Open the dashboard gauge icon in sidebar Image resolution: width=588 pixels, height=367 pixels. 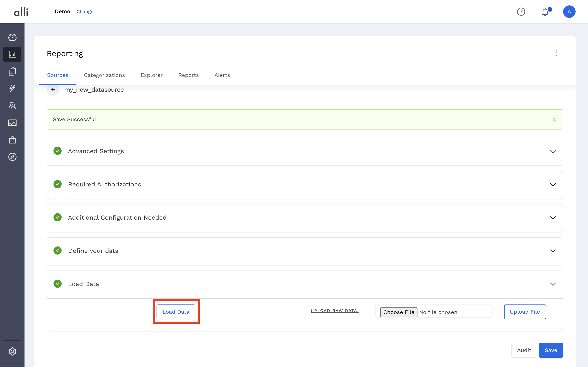point(12,37)
